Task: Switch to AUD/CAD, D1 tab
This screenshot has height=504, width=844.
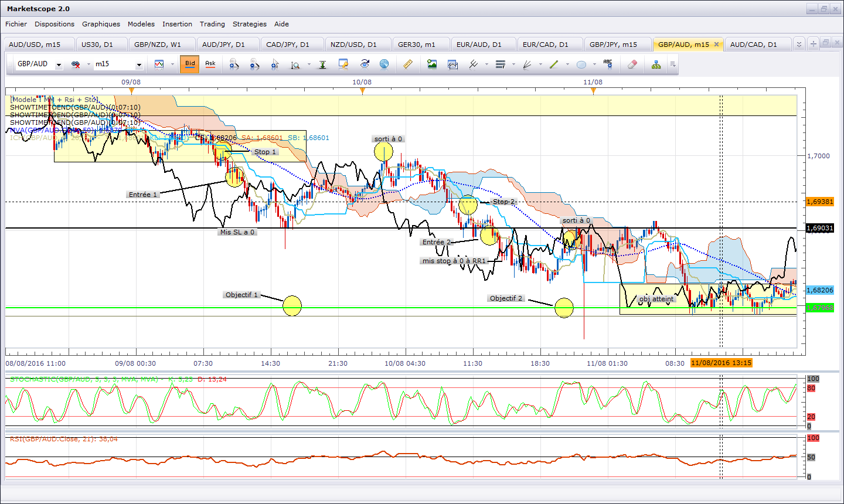Action: pos(758,45)
